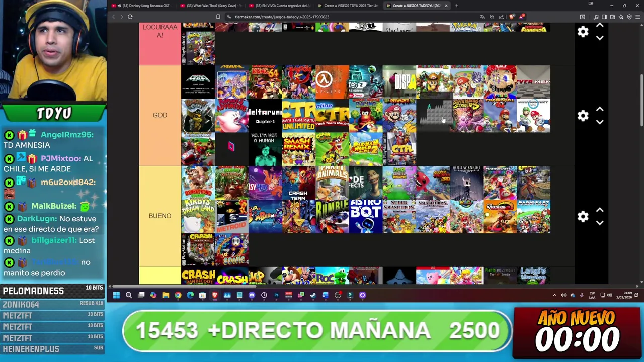The width and height of the screenshot is (644, 362).
Task: Select the Half-Life thumbnail in GOD tier
Action: coord(332,82)
